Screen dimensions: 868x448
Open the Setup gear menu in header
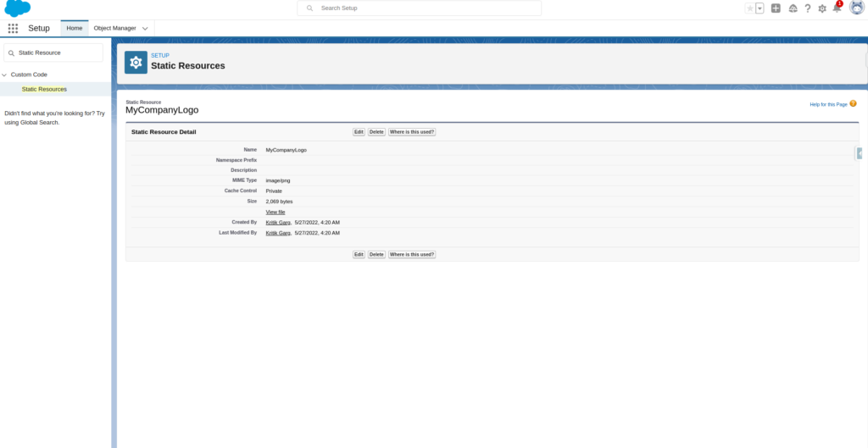coord(822,8)
